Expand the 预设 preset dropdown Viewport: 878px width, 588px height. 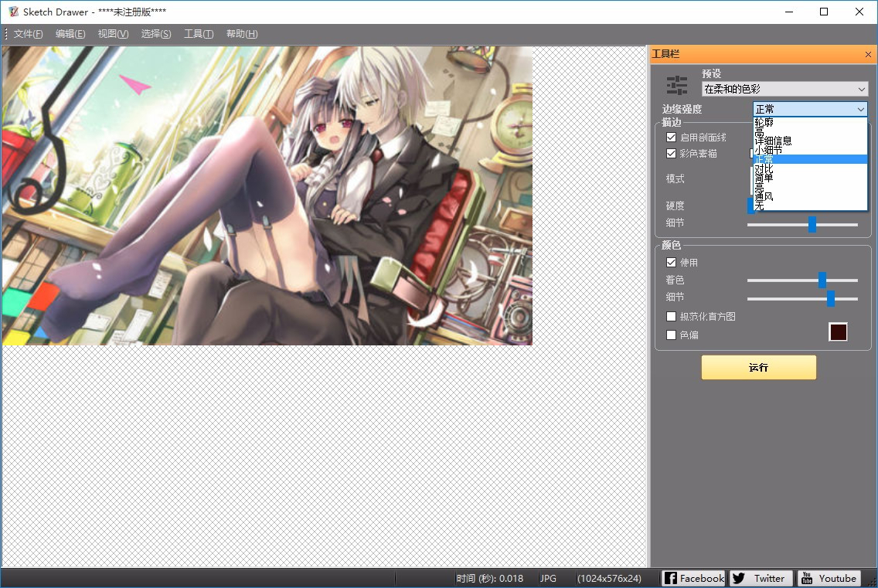[784, 90]
